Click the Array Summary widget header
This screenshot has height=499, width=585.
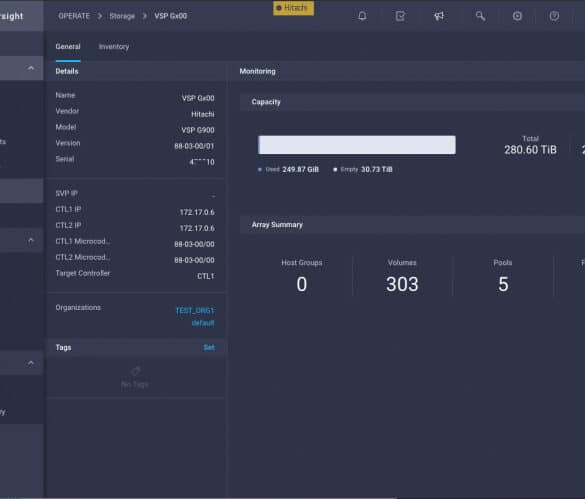click(x=412, y=225)
